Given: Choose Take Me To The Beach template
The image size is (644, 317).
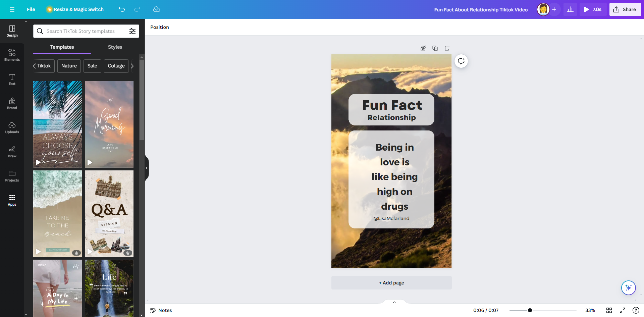Looking at the screenshot, I should [x=58, y=214].
